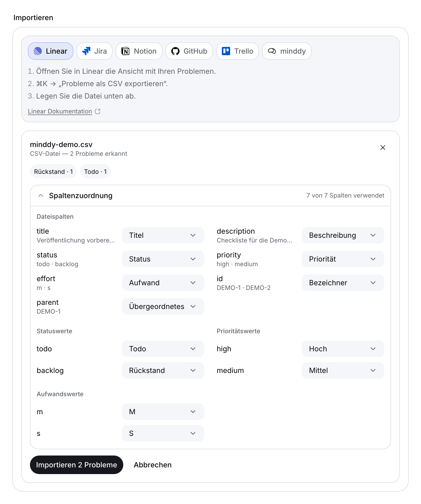Click the Trello board icon

tap(226, 51)
